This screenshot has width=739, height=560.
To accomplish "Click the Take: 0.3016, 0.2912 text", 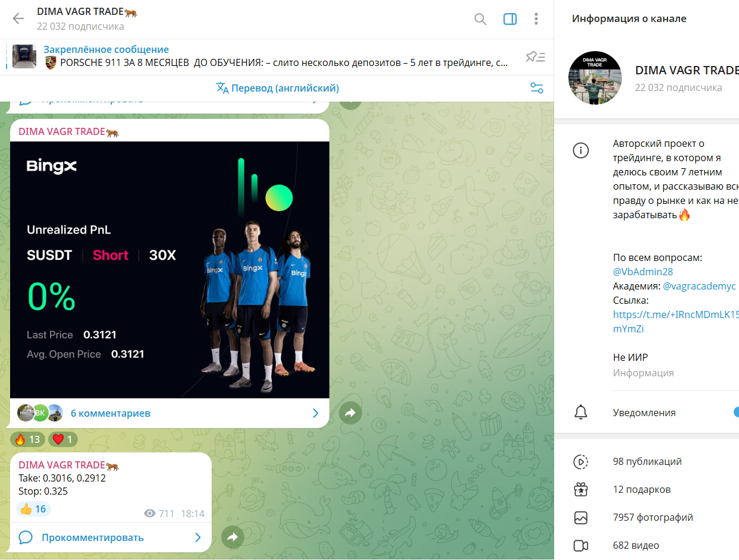I will (x=62, y=478).
